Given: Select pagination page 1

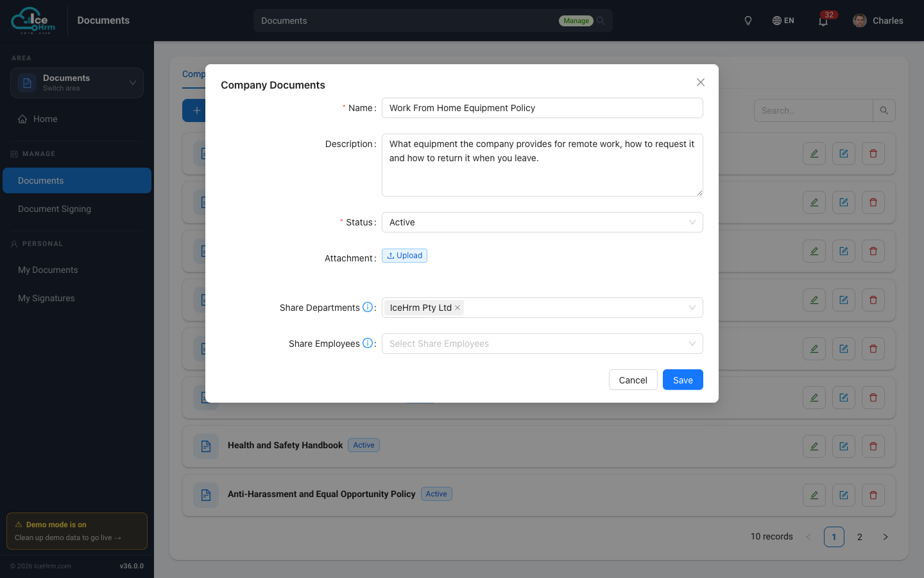Looking at the screenshot, I should click(x=834, y=537).
